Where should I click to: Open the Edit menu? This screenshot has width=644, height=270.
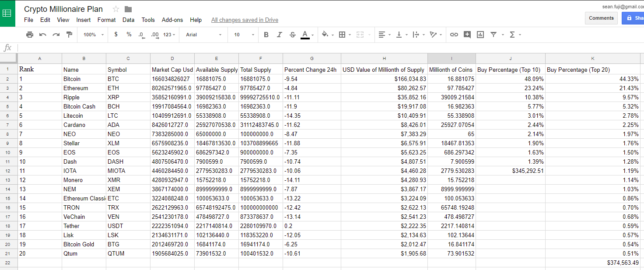pyautogui.click(x=45, y=20)
